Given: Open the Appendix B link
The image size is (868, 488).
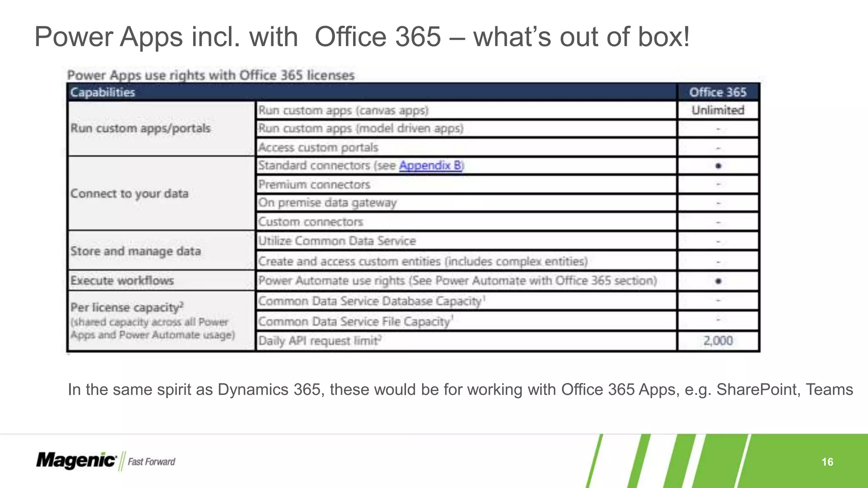Looking at the screenshot, I should pyautogui.click(x=431, y=165).
